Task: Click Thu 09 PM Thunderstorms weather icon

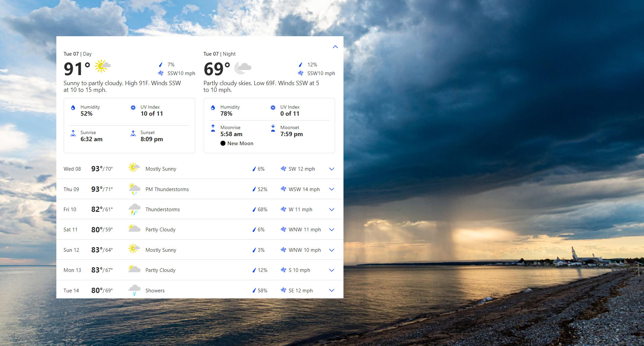Action: [134, 189]
